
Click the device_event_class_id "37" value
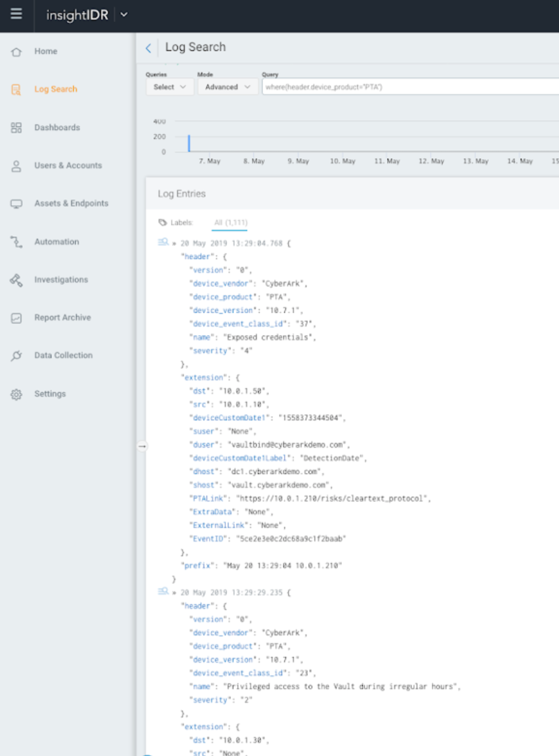pyautogui.click(x=304, y=324)
